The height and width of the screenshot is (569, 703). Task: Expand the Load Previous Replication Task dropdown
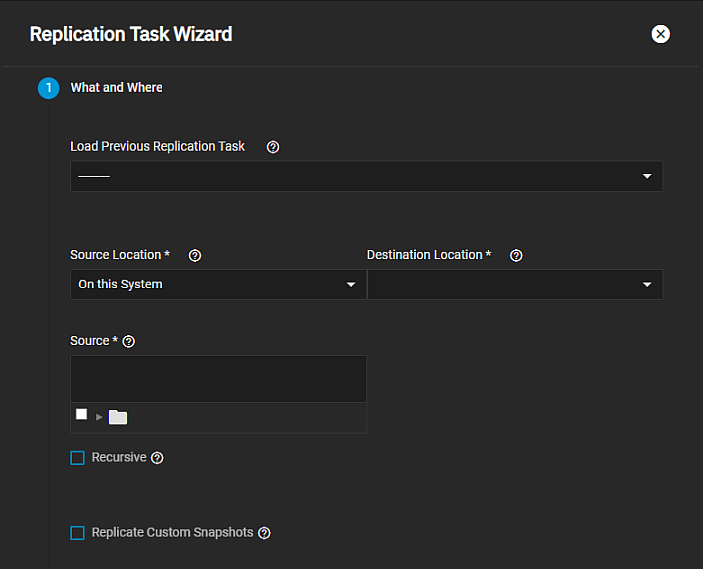pyautogui.click(x=366, y=176)
